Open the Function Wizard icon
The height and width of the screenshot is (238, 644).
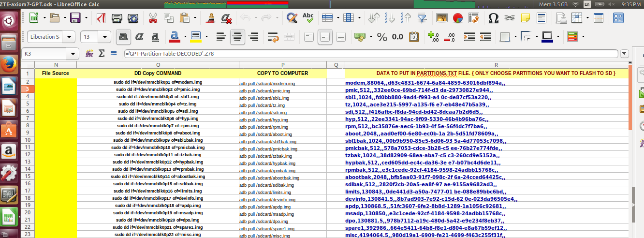89,53
